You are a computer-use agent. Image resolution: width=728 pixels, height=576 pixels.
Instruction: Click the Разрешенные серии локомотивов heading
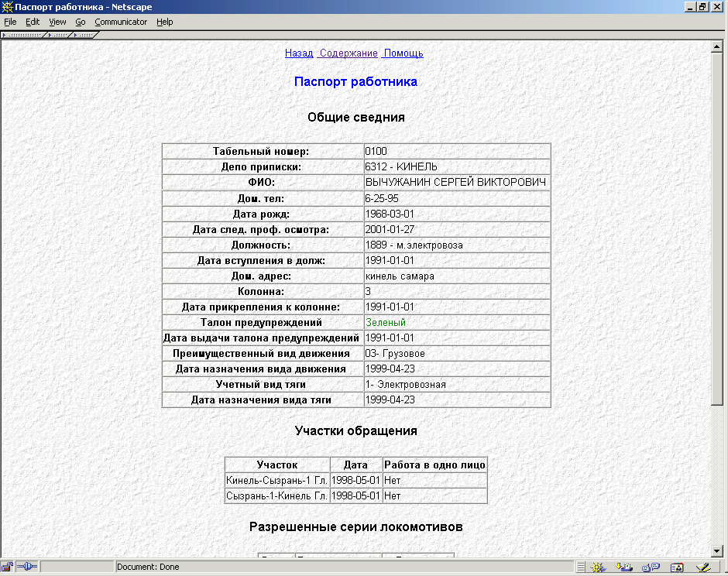356,526
